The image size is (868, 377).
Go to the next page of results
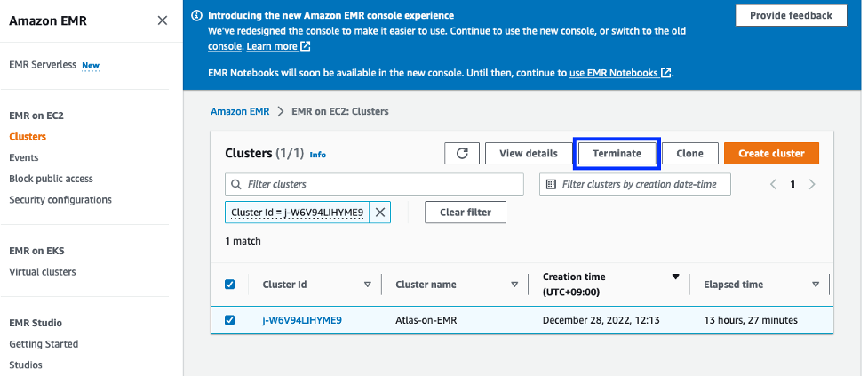pos(812,184)
